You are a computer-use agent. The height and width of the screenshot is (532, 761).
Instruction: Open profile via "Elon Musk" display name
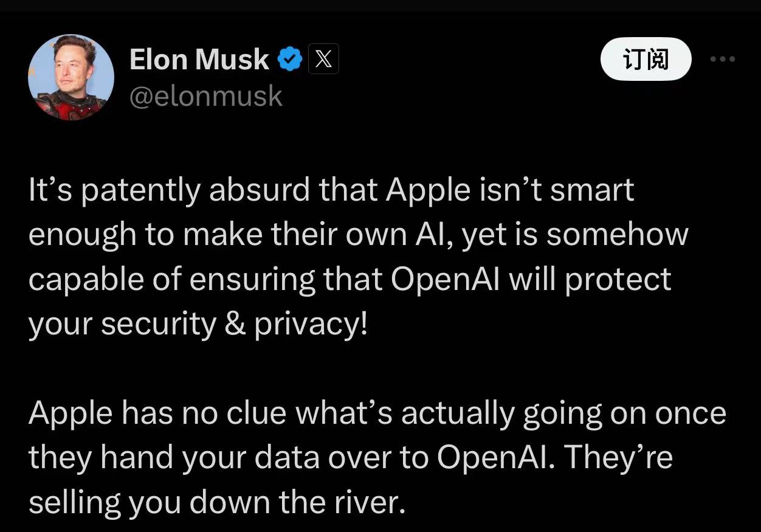pyautogui.click(x=199, y=59)
